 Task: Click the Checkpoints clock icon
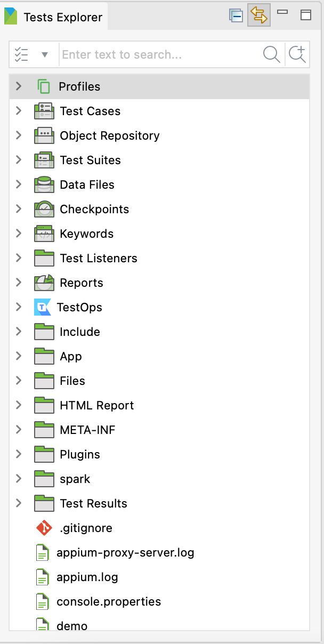[44, 209]
